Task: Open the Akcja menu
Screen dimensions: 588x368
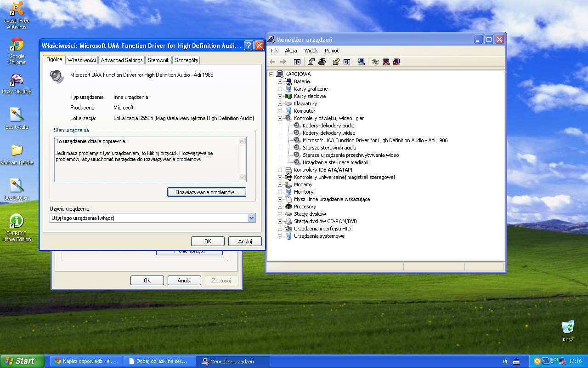Action: pos(291,51)
